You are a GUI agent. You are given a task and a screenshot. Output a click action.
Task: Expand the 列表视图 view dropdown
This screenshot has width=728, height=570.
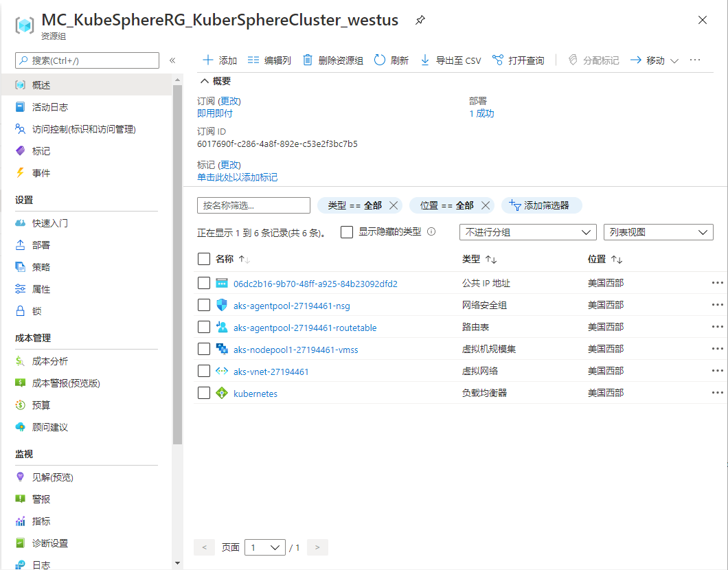657,232
